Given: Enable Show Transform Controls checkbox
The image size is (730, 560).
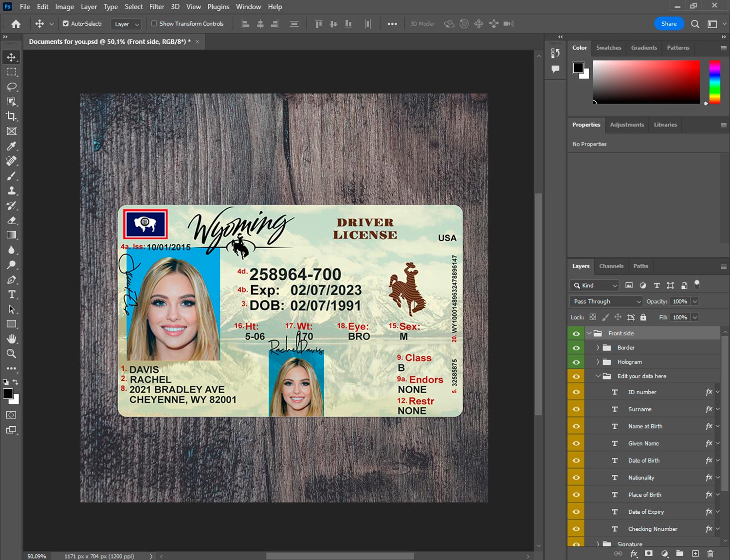Looking at the screenshot, I should click(154, 23).
